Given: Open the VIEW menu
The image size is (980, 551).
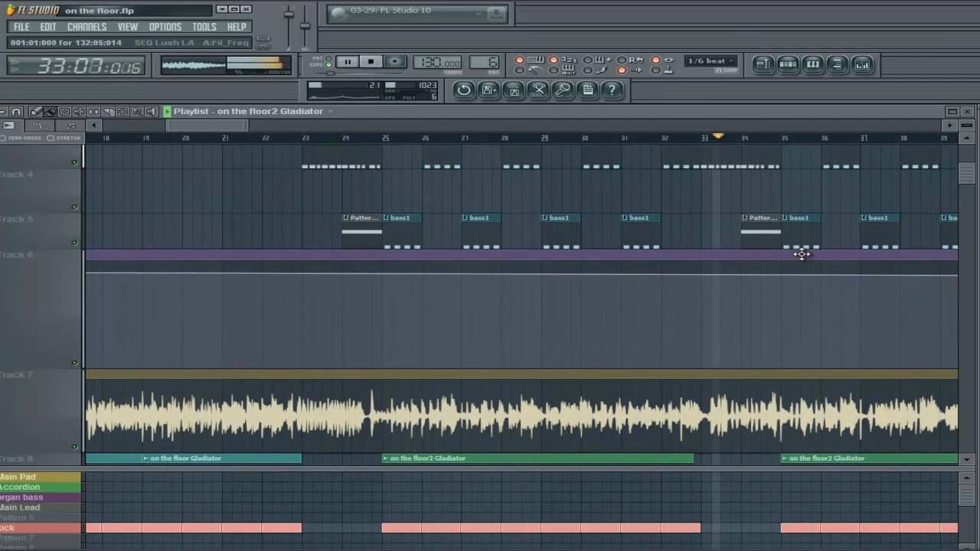Looking at the screenshot, I should (x=127, y=27).
